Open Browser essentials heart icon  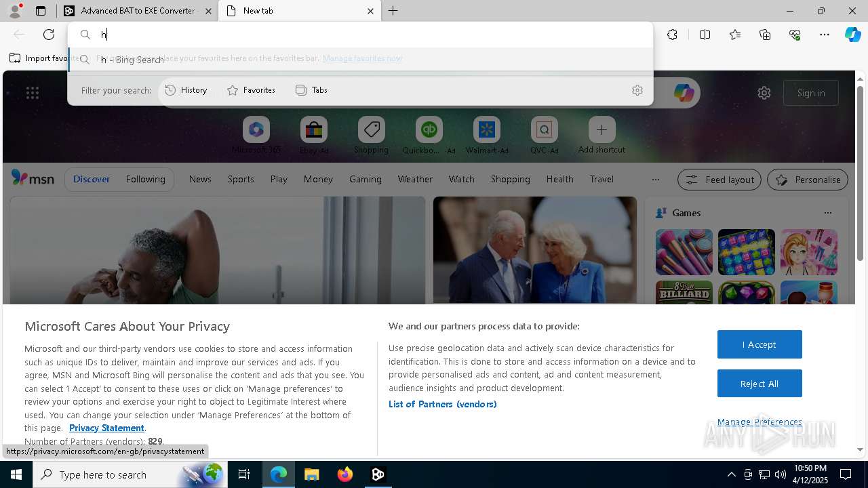(795, 35)
